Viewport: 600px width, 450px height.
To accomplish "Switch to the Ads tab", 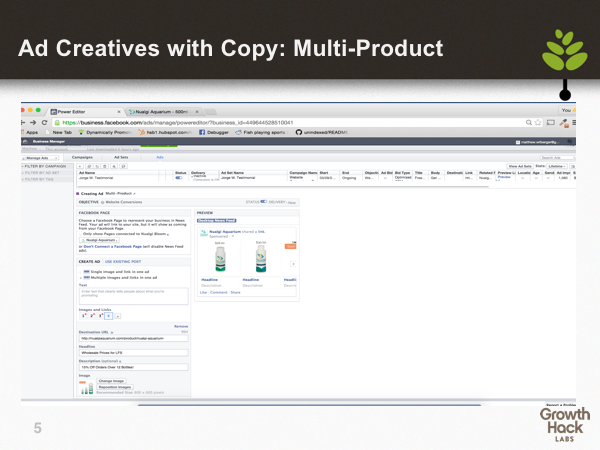I will (x=160, y=157).
